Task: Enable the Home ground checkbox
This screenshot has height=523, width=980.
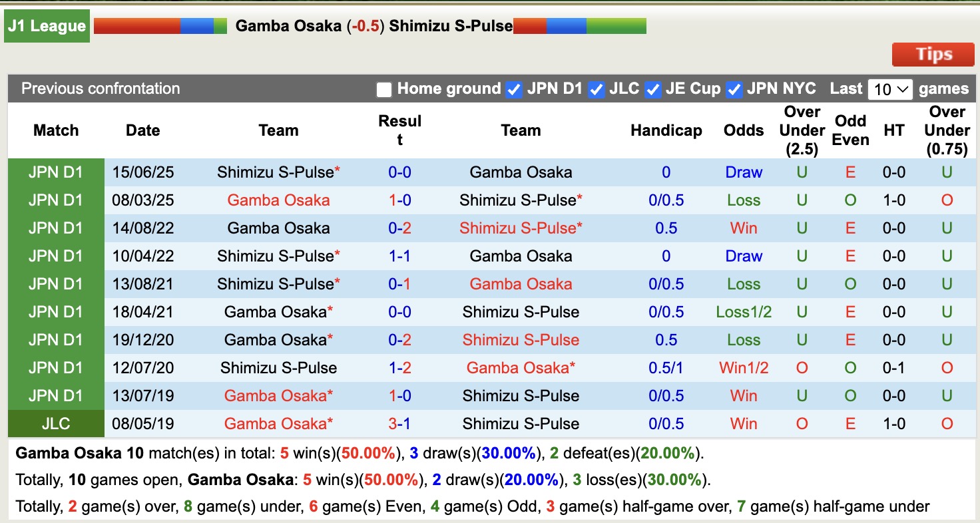Action: [x=384, y=88]
